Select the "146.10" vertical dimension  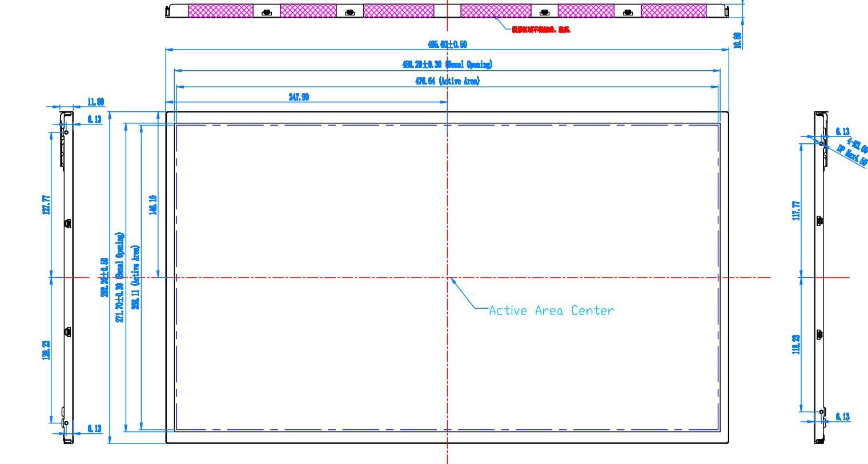[152, 205]
